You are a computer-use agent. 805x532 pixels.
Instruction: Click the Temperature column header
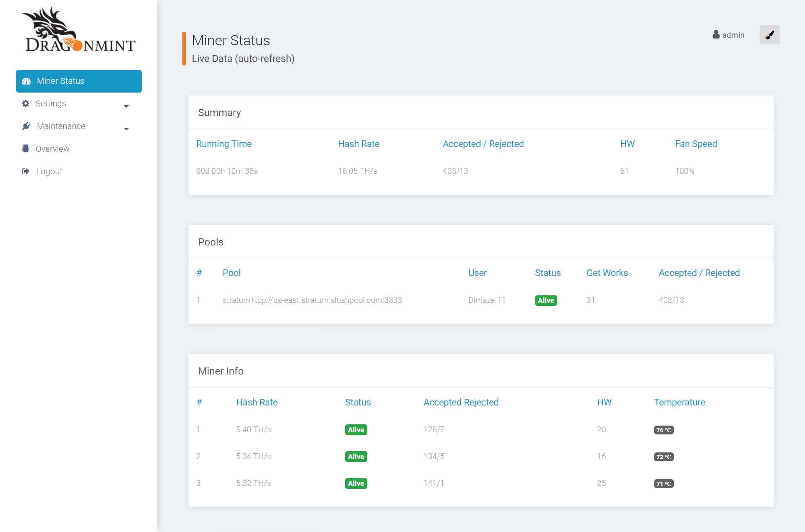[680, 403]
